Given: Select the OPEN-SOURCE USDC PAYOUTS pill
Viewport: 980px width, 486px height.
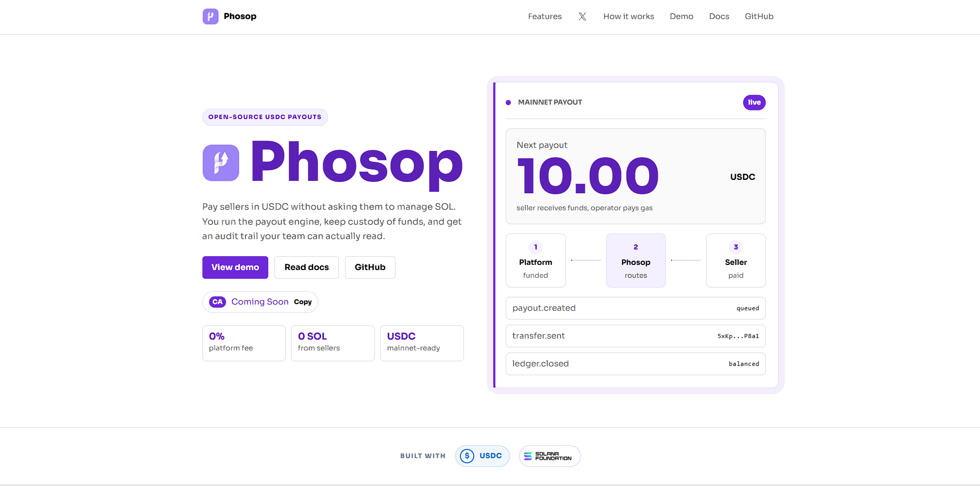Looking at the screenshot, I should 265,117.
